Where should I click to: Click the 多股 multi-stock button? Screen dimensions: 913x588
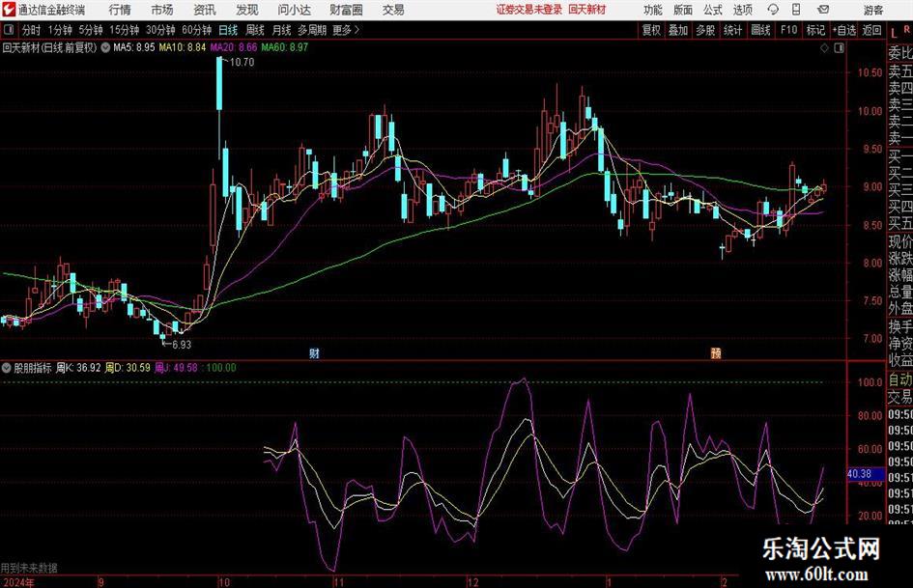[705, 30]
